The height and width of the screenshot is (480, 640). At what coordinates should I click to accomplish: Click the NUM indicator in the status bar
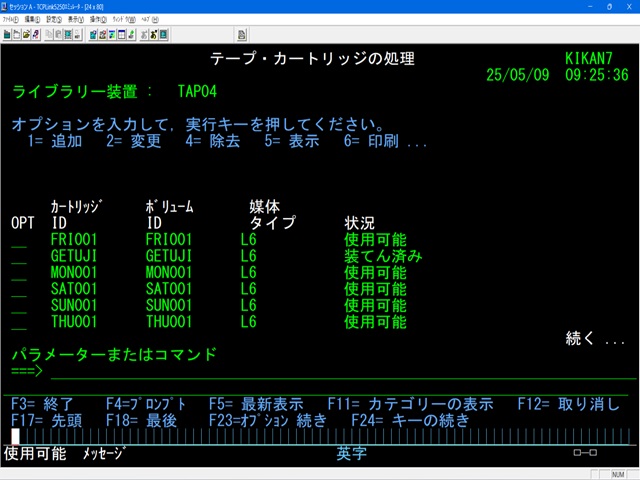[618, 474]
